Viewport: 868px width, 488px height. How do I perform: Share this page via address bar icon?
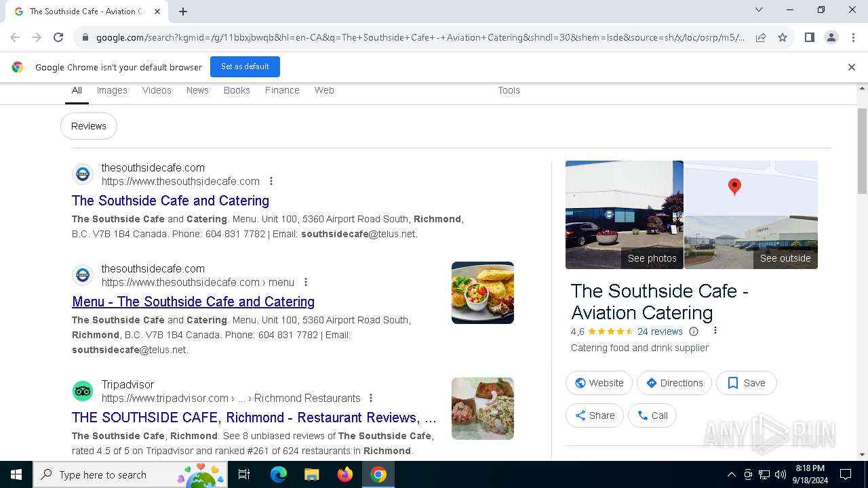[x=761, y=38]
